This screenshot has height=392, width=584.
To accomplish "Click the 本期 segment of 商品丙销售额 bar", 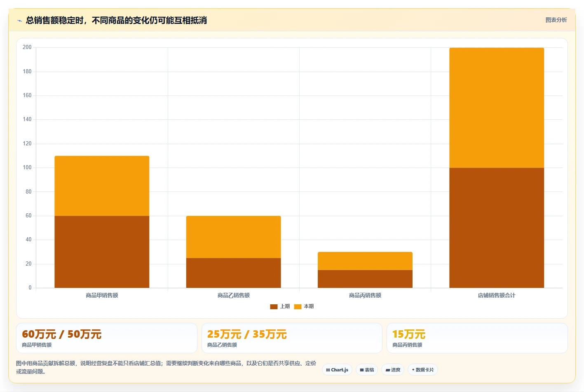I will click(x=365, y=261).
